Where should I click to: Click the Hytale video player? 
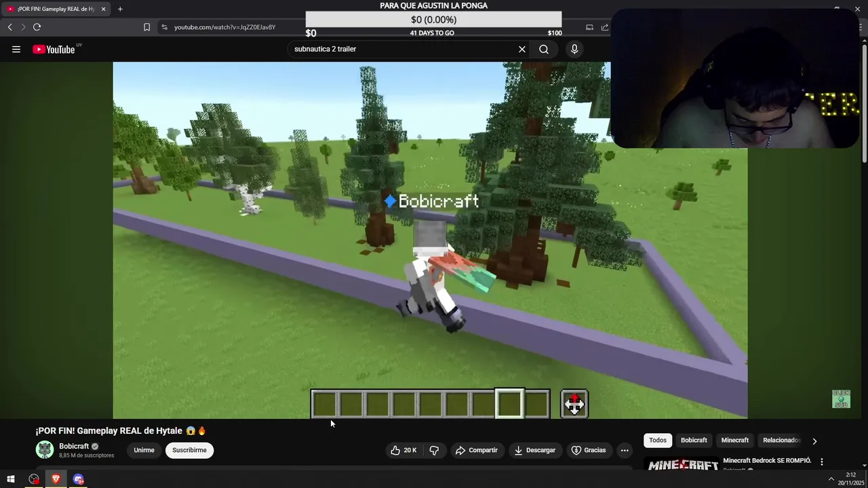[x=430, y=240]
